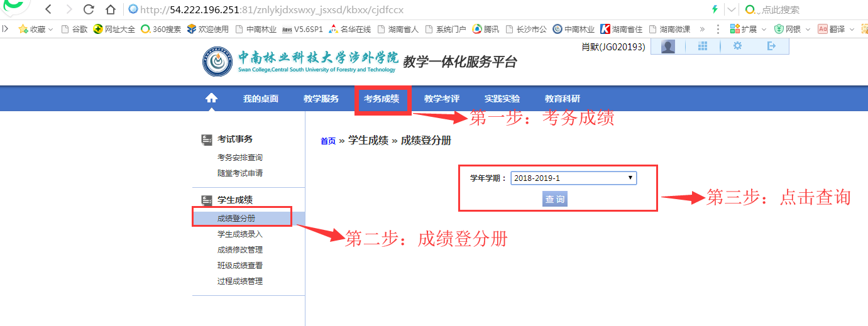Click the username 肖默(JG020193)

click(613, 47)
